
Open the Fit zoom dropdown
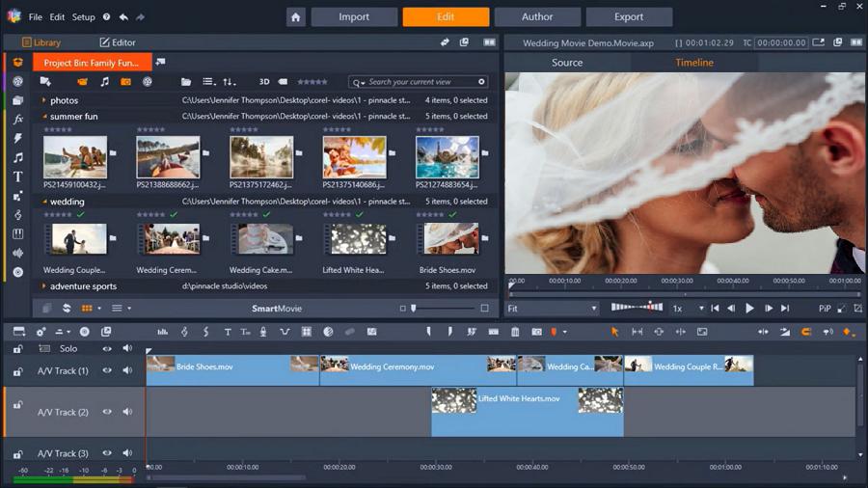[x=552, y=309]
